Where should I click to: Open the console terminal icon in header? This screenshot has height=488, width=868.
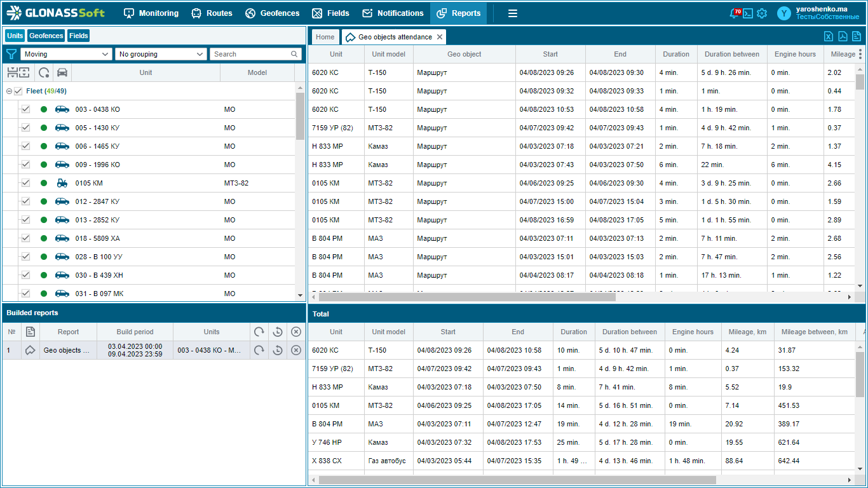[x=748, y=13]
